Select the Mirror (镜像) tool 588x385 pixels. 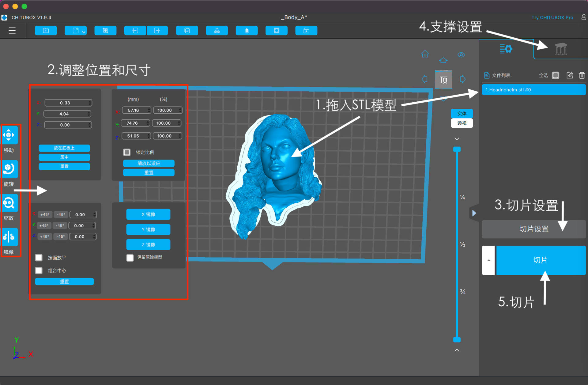(9, 237)
